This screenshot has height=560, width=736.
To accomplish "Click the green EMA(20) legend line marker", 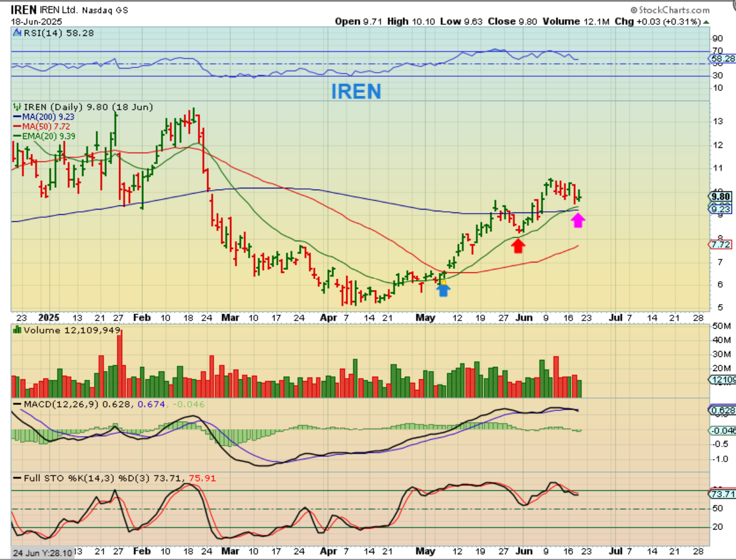I will click(x=17, y=136).
